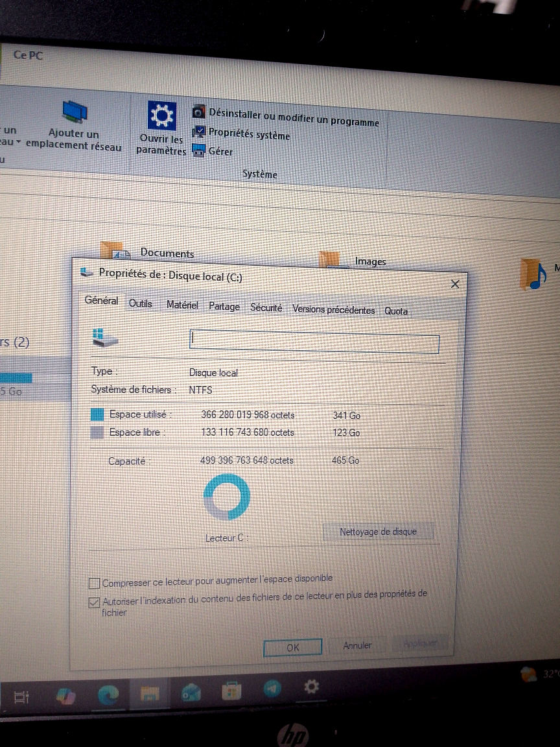
Task: Open Task View on the taskbar
Action: click(21, 697)
